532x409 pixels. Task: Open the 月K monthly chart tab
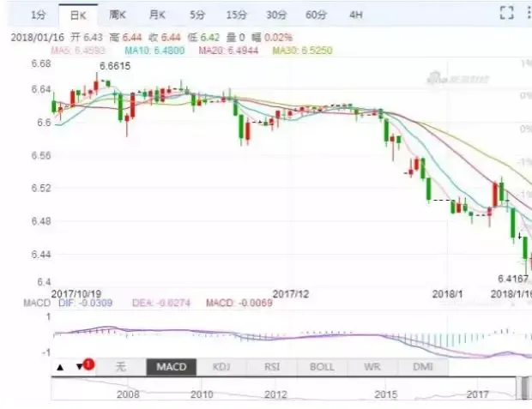coord(157,15)
